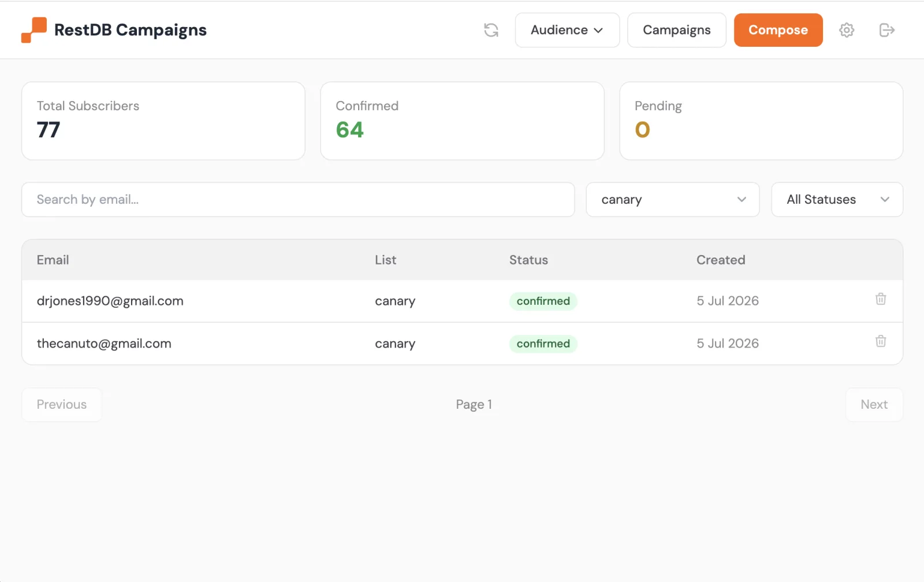
Task: Click the List column header
Action: tap(386, 260)
